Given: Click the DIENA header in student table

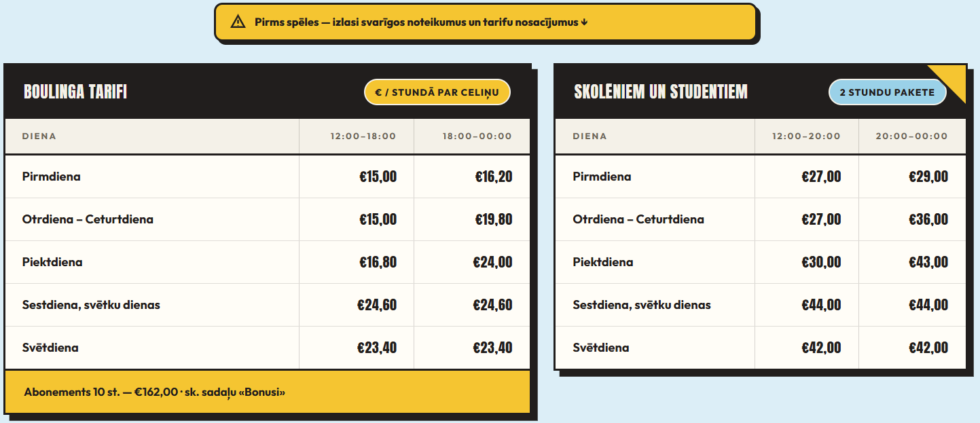Looking at the screenshot, I should (589, 136).
